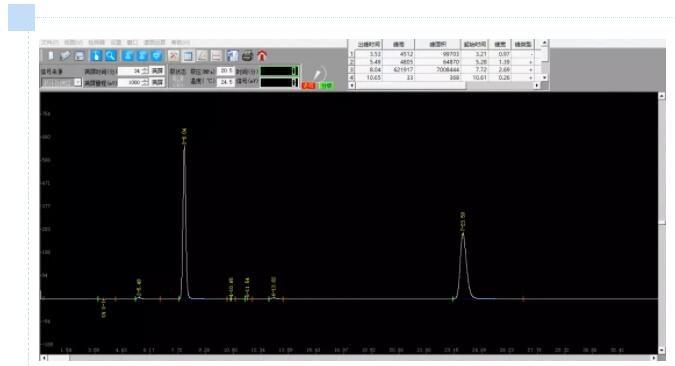Open the pencil edit tool
Viewport: 675px width, 366px height.
pos(65,56)
